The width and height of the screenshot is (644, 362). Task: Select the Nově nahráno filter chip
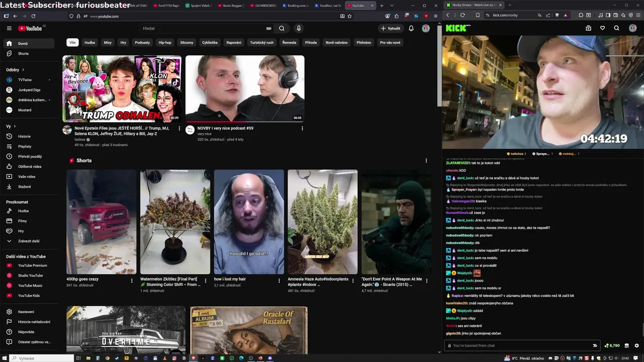tap(337, 42)
